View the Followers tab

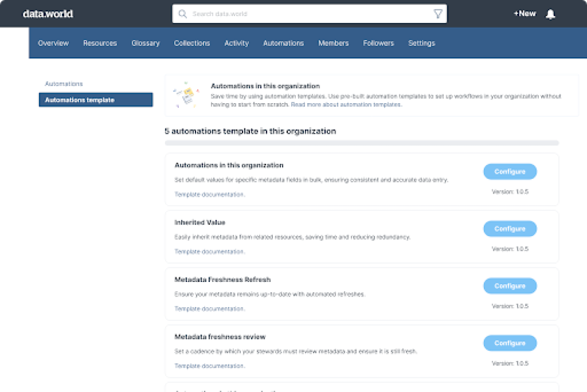378,43
